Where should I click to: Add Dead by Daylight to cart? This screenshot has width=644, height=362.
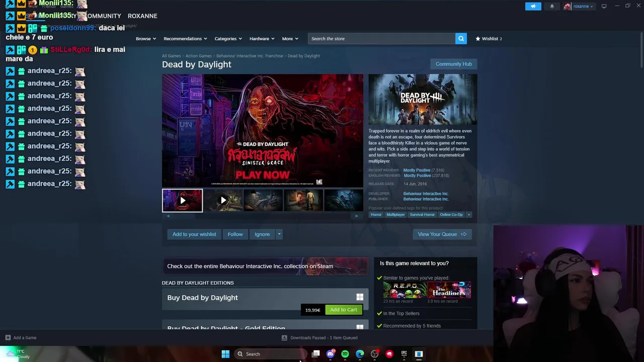(344, 310)
